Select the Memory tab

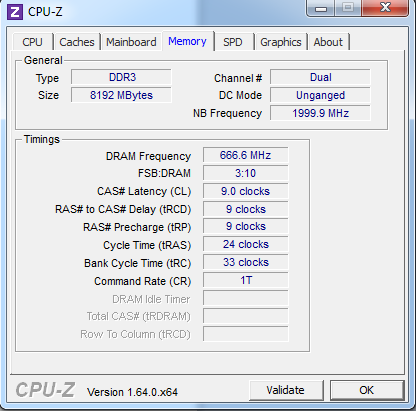coord(187,41)
